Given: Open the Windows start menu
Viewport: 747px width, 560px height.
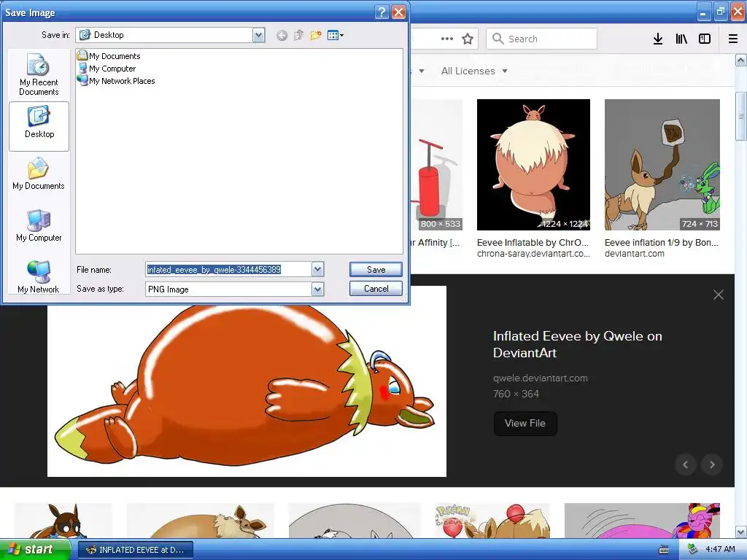Looking at the screenshot, I should point(35,550).
